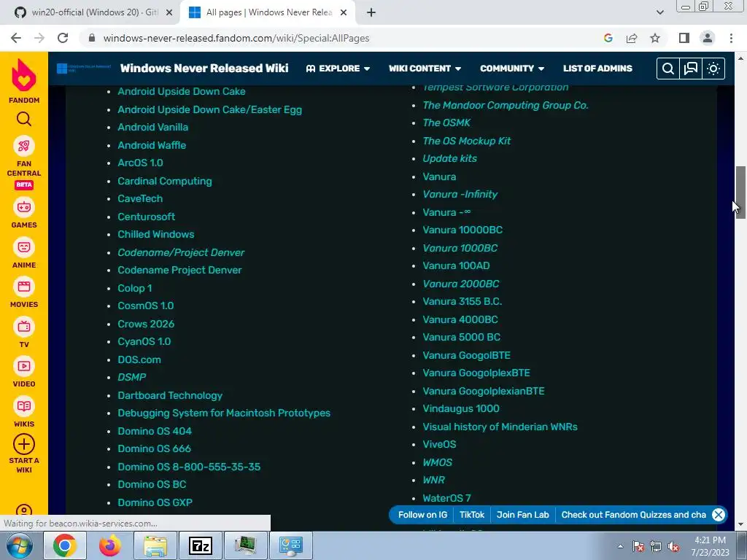Click the muted volume tray icon
The height and width of the screenshot is (560, 747).
(x=673, y=546)
